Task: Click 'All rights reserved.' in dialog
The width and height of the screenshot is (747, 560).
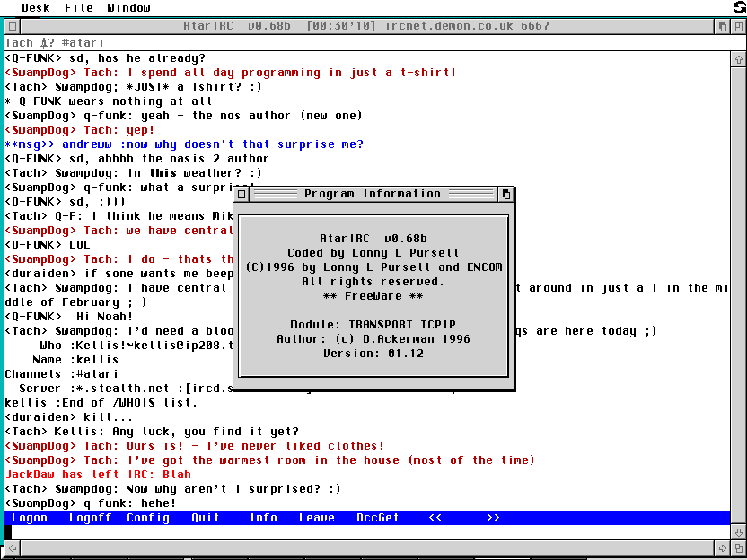Action: [x=373, y=282]
